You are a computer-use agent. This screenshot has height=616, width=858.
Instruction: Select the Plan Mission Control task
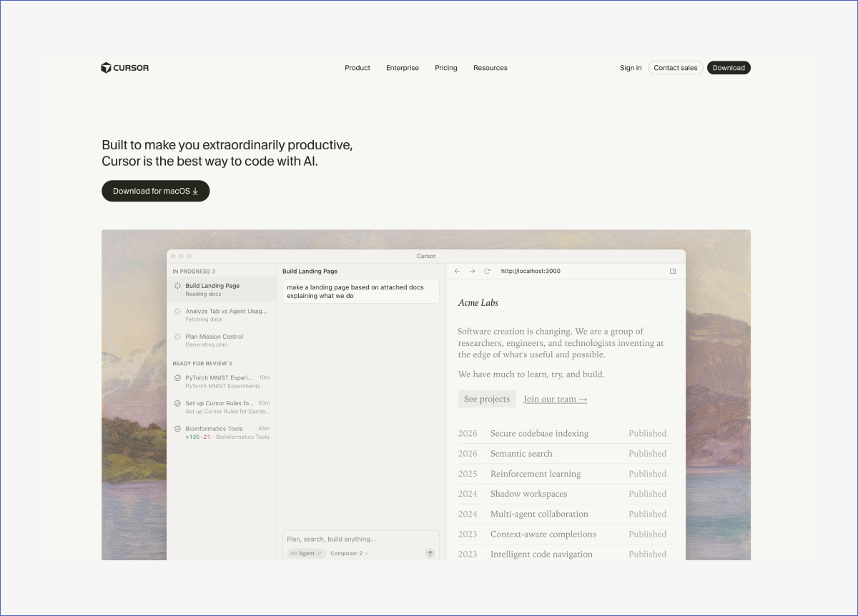tap(222, 340)
